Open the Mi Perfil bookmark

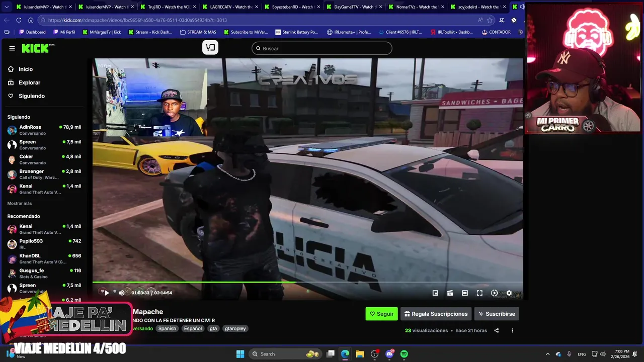(64, 32)
